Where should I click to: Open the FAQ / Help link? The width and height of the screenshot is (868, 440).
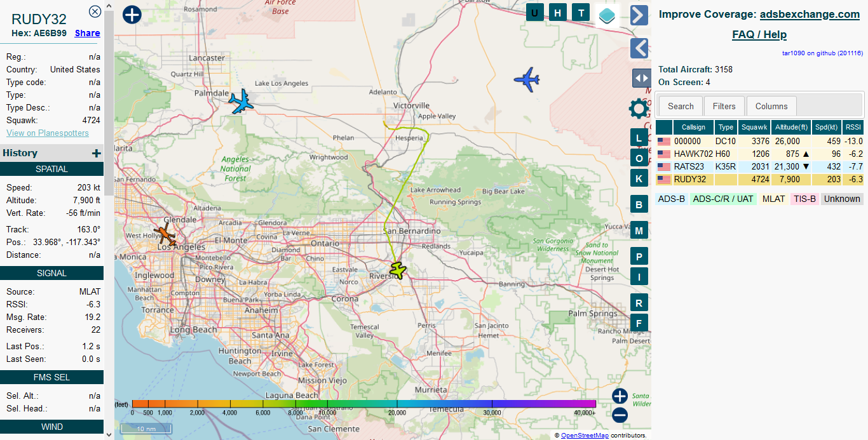[x=759, y=34]
